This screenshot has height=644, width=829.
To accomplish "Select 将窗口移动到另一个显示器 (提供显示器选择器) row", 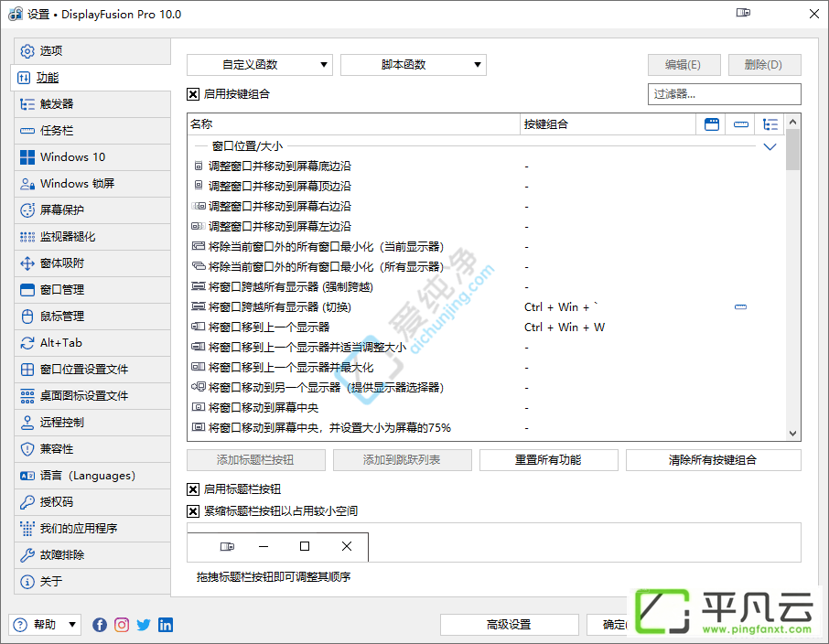I will [487, 388].
